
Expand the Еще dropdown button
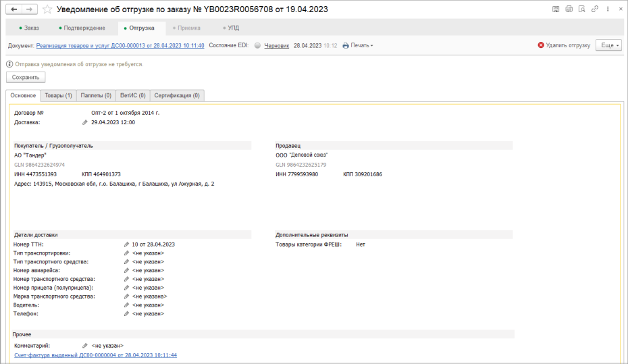click(609, 45)
